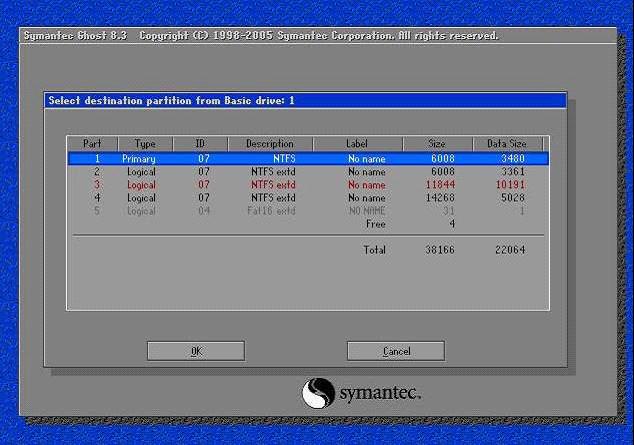The width and height of the screenshot is (634, 445).
Task: Click the OK button
Action: click(196, 351)
